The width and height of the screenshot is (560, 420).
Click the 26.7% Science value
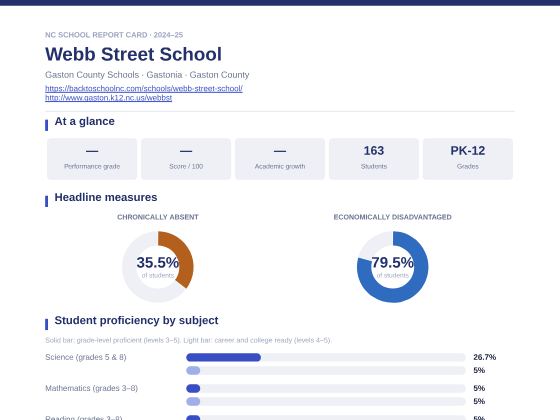coord(485,357)
